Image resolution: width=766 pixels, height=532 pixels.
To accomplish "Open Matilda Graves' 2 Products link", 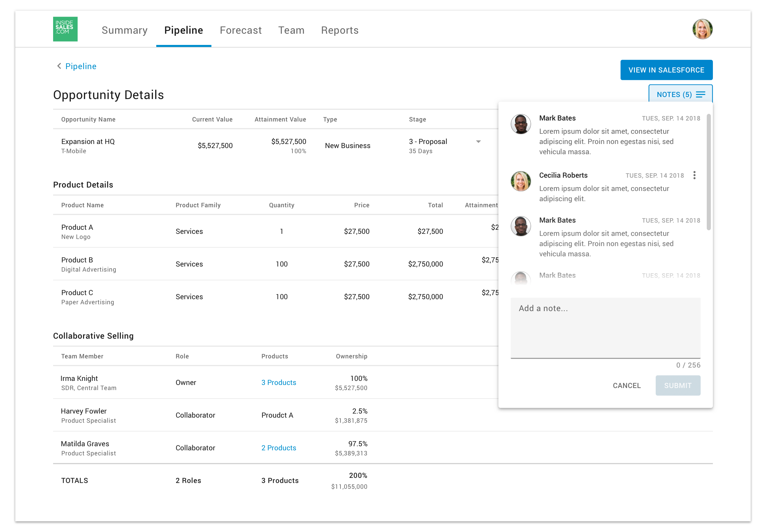I will [278, 448].
